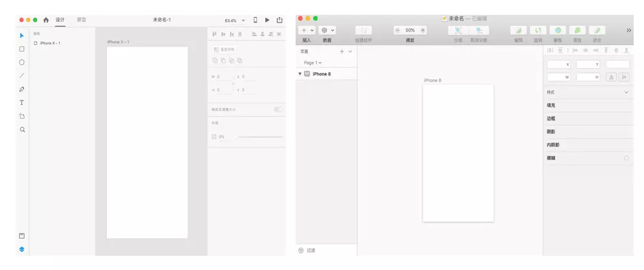The width and height of the screenshot is (644, 270).
Task: Open the XD 63.4% zoom dropdown
Action: tap(235, 20)
